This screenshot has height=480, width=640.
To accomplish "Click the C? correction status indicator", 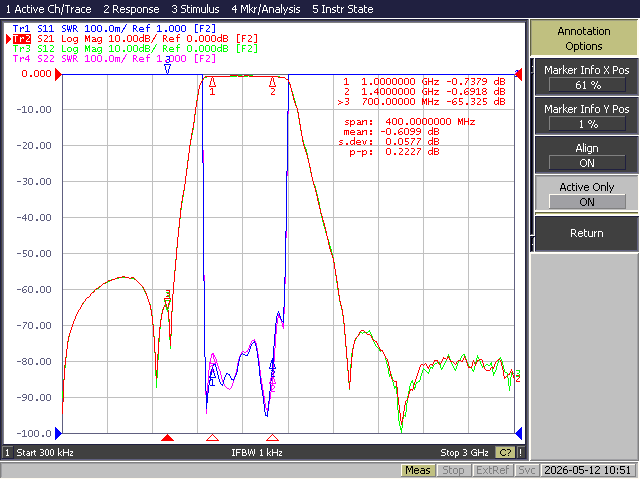I will 505,452.
